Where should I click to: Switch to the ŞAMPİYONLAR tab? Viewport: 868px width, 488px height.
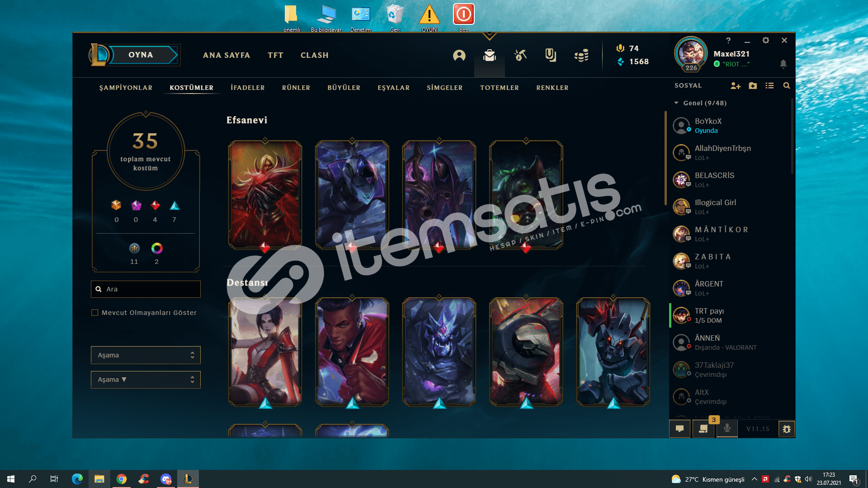click(126, 88)
